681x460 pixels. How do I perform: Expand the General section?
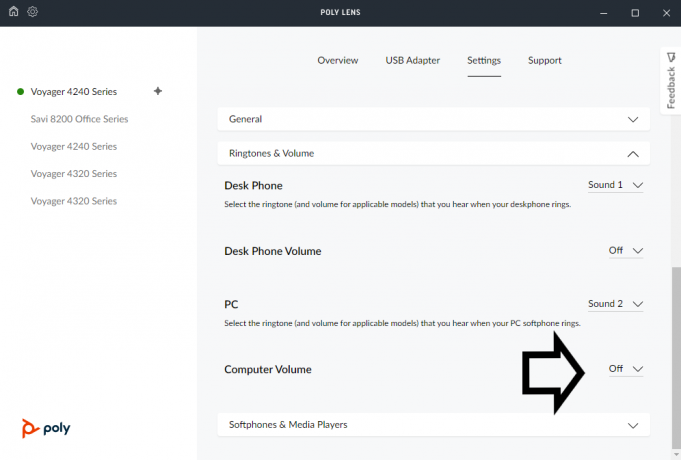pos(632,119)
